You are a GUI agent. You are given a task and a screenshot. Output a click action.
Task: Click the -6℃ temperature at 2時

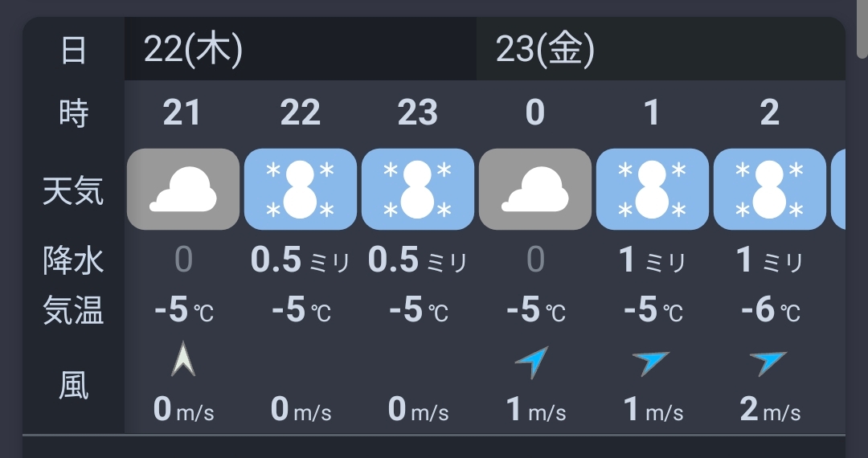pos(769,310)
